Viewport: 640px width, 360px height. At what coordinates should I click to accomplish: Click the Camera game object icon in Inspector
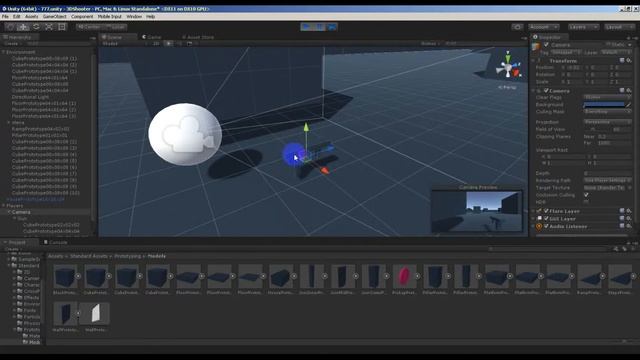(x=536, y=47)
